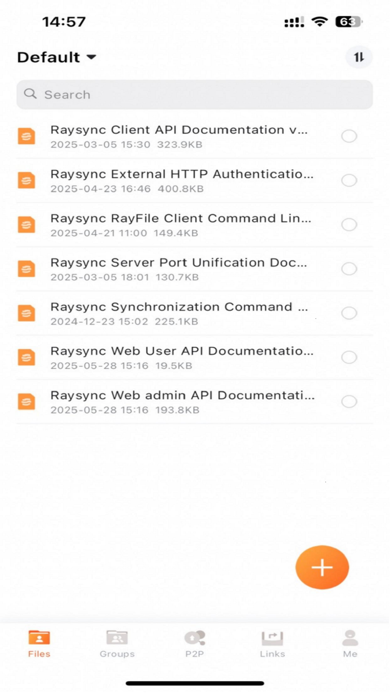Expand the Default storage dropdown
392x696 pixels.
pos(56,57)
